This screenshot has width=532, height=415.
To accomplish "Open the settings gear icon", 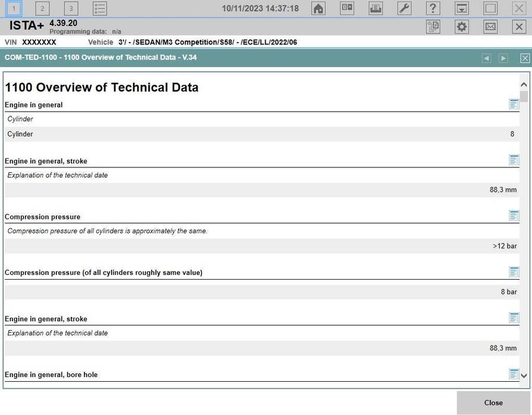I will pyautogui.click(x=462, y=27).
